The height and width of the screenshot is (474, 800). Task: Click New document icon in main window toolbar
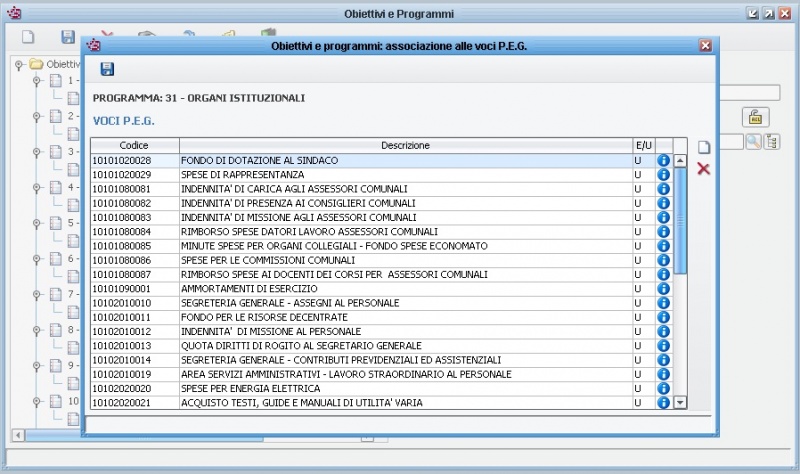tap(28, 36)
